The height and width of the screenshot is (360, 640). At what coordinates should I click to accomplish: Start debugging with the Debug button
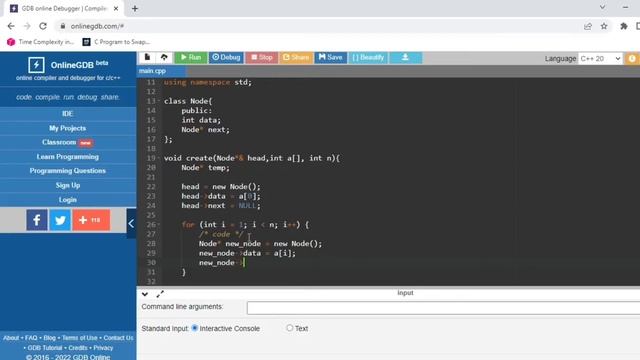226,58
